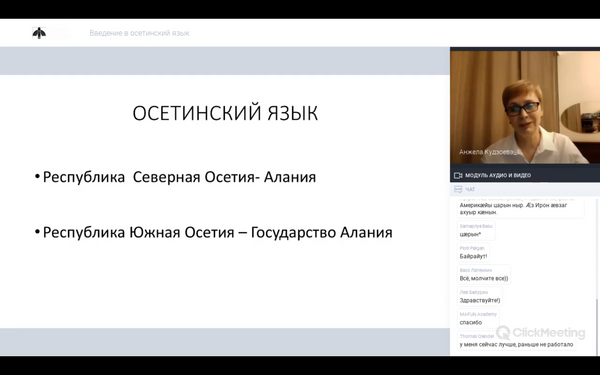Viewport: 600px width, 375px height.
Task: Click the chat panel scrollbar thumb
Action: coord(596,327)
